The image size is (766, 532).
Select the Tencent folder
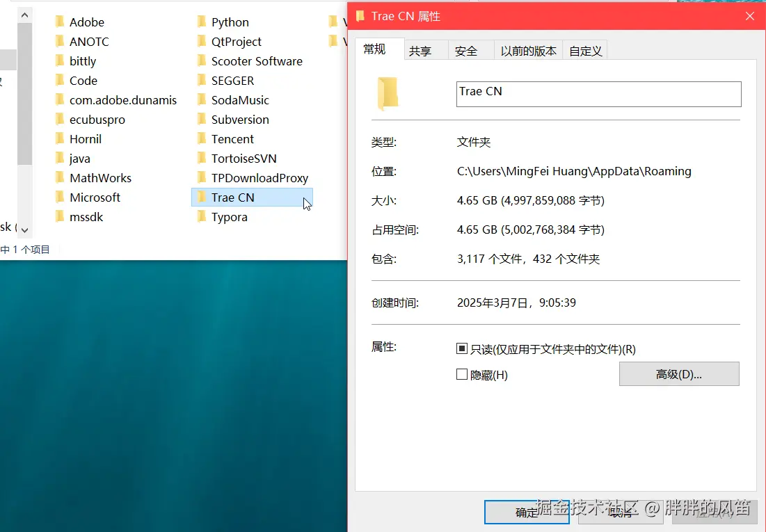point(232,138)
